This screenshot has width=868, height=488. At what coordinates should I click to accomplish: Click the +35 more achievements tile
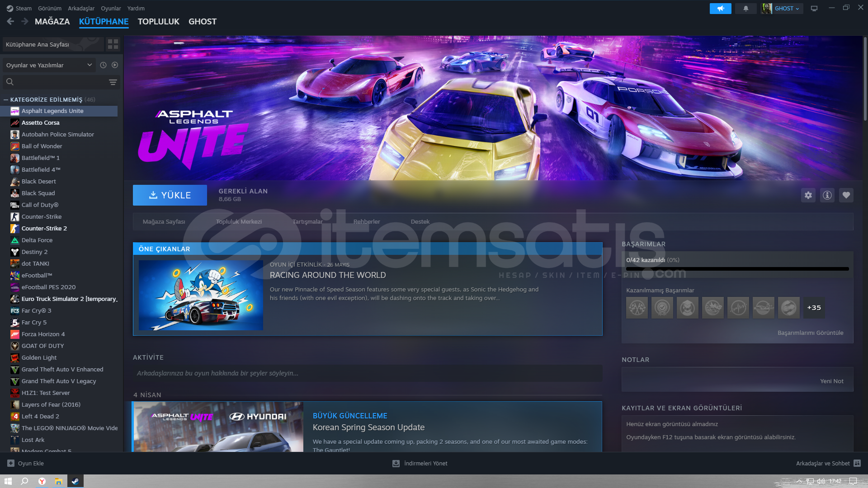[x=814, y=308]
